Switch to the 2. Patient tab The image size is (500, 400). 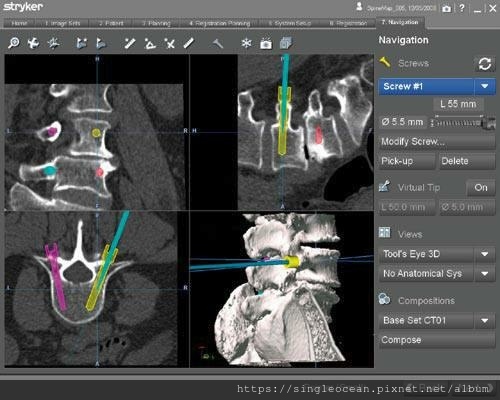tap(111, 23)
